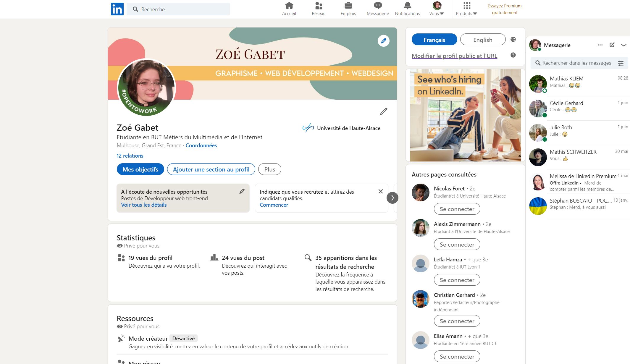The image size is (630, 364).
Task: Switch the profile language to English
Action: (483, 39)
